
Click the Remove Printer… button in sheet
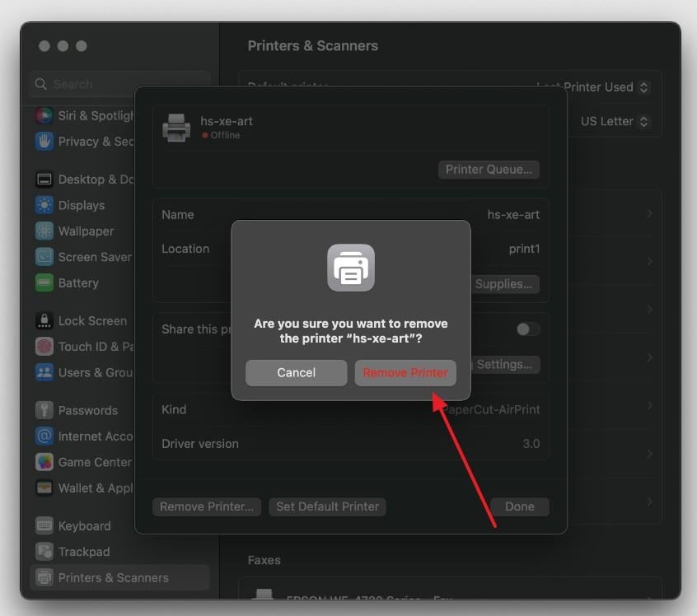[207, 506]
